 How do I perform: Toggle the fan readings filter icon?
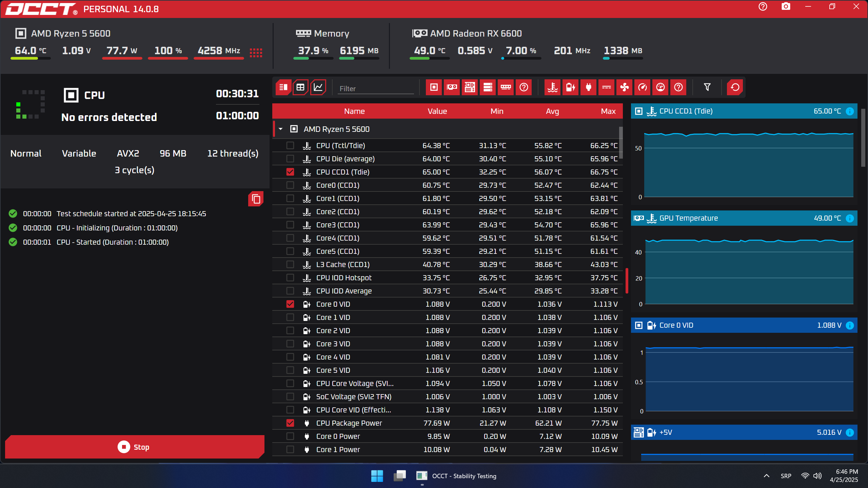624,87
